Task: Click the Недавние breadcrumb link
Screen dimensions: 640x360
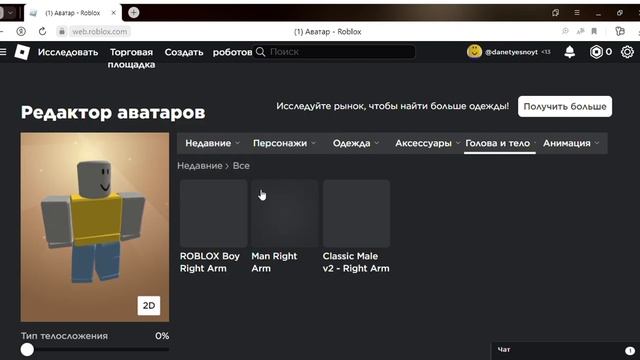Action: tap(200, 166)
